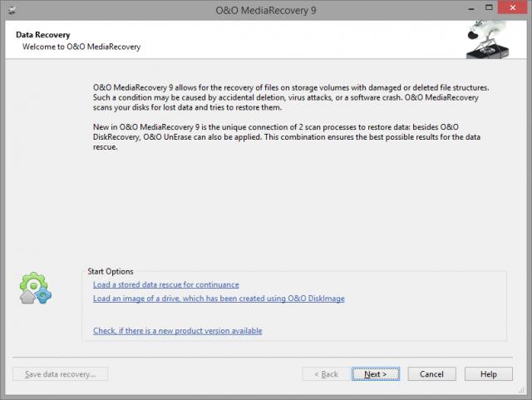Viewport: 532px width, 400px height.
Task: Click the resize grip at window corner
Action: click(x=522, y=391)
